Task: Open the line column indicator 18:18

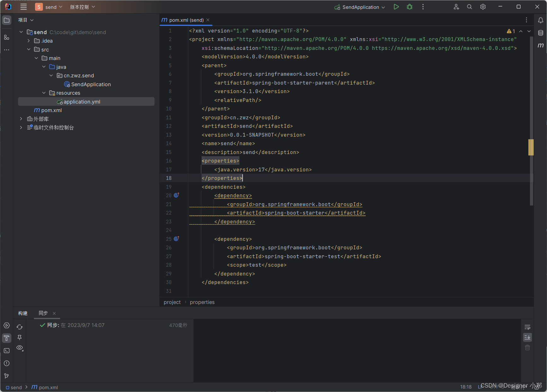Action: 466,387
